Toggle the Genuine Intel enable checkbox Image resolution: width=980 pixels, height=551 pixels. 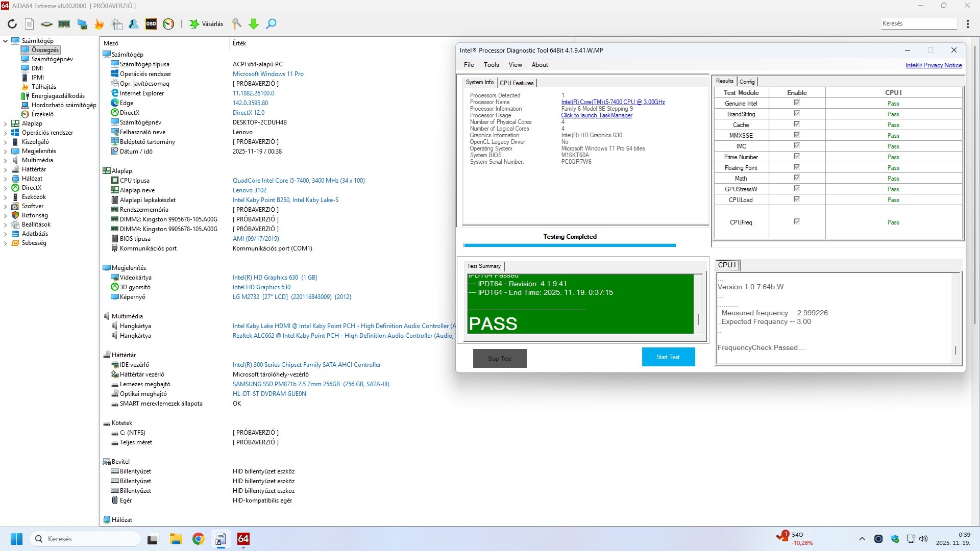tap(796, 103)
